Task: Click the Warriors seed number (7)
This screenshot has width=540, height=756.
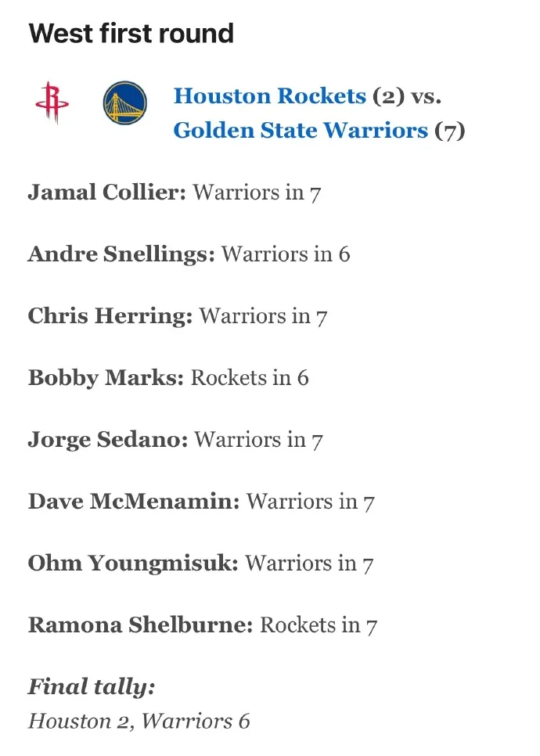Action: pos(450,131)
